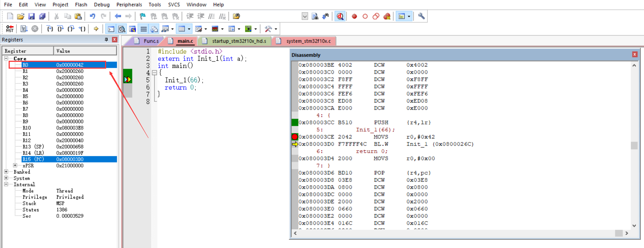The width and height of the screenshot is (644, 248).
Task: Open the Project menu
Action: [60, 5]
